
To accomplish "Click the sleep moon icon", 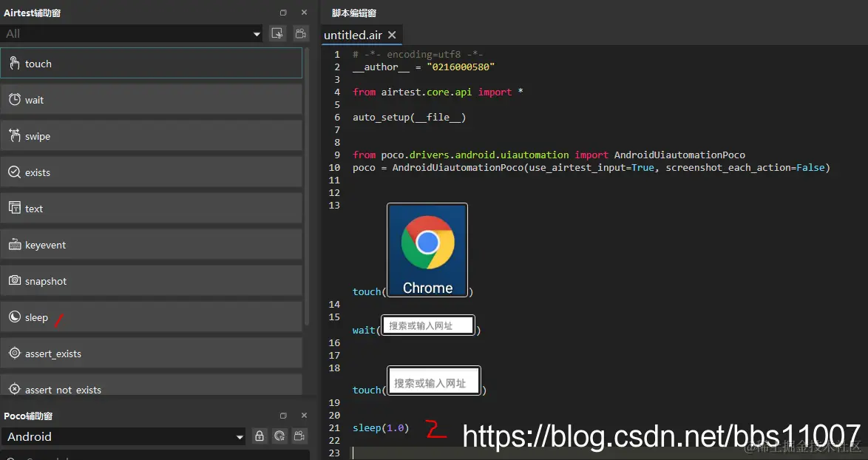I will pos(14,317).
